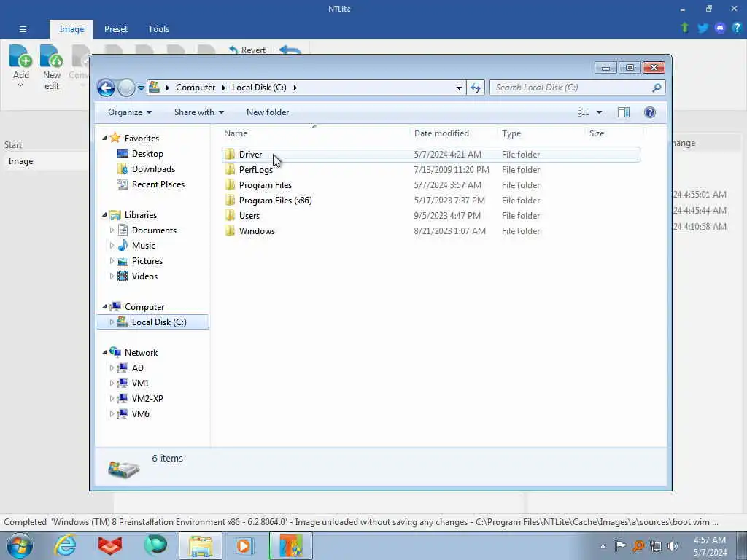Open the Share with dropdown menu
The image size is (747, 560).
(x=198, y=112)
